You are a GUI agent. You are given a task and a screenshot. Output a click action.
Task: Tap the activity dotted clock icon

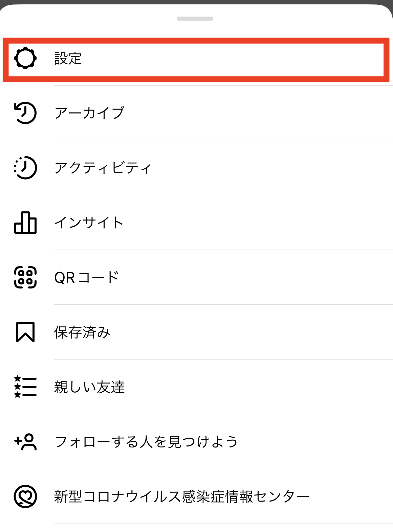25,167
